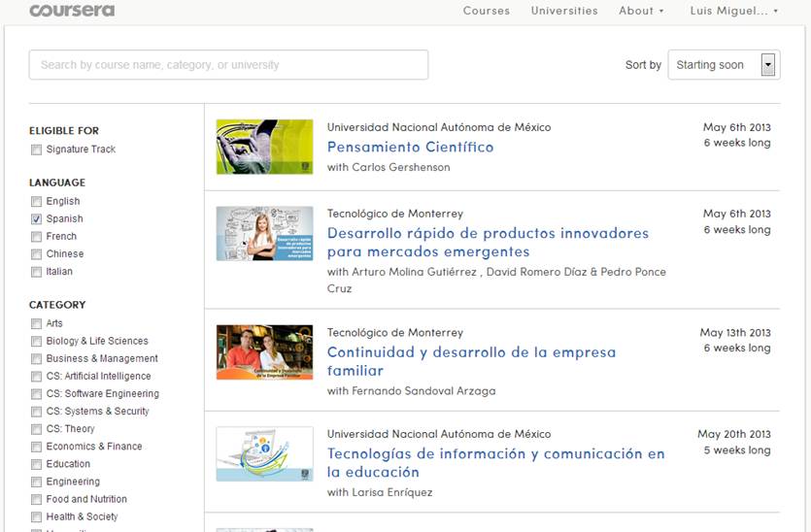Click the Desarrollo rápido de productos course image
Screen dimensions: 811x532
(x=264, y=233)
